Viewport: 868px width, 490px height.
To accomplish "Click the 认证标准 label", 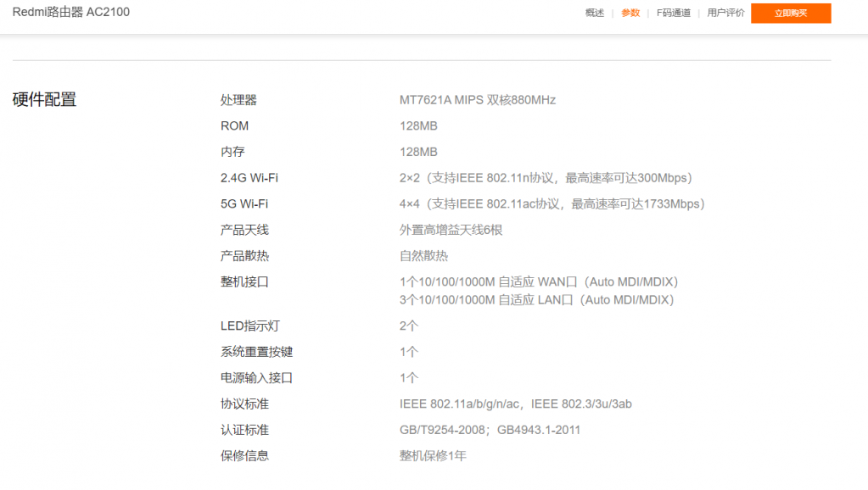I will point(244,431).
